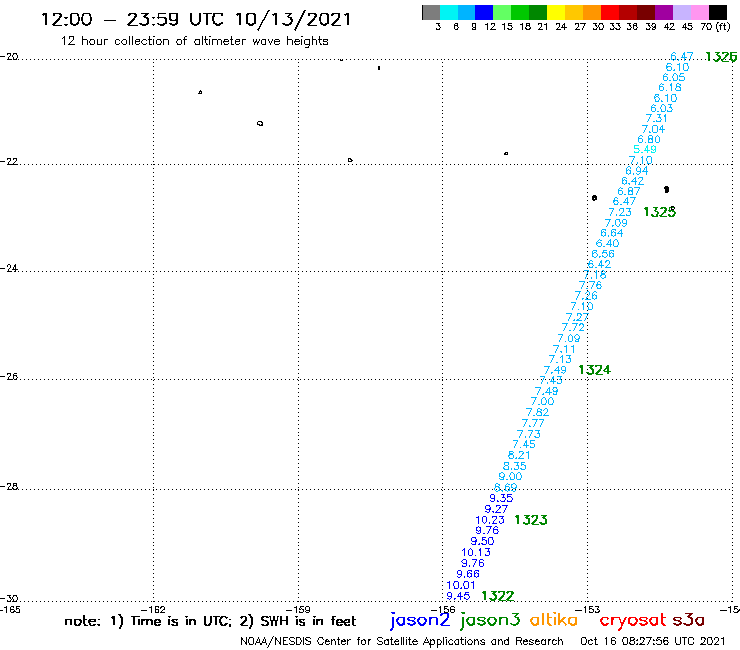
Task: Click the 7.18 wave height value
Action: click(595, 275)
